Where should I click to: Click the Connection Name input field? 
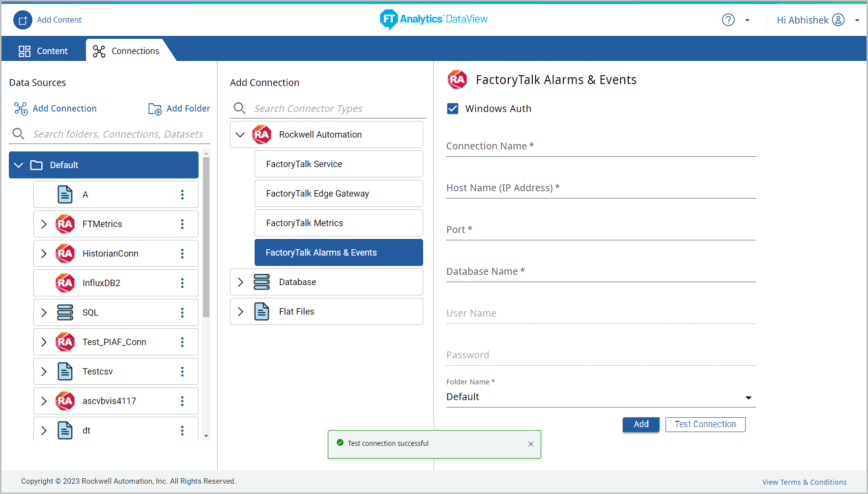[x=600, y=147]
